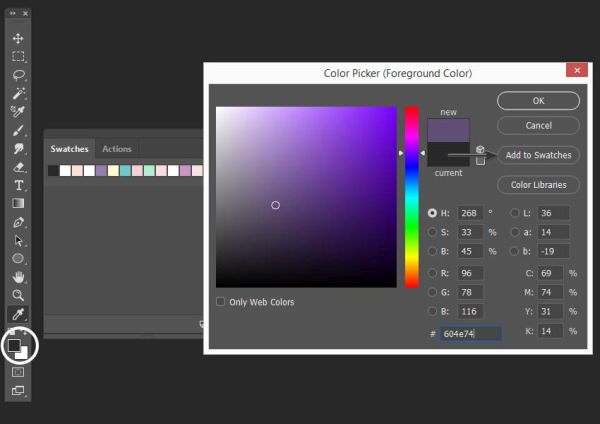Select the Horizontal Type tool
600x424 pixels.
18,185
